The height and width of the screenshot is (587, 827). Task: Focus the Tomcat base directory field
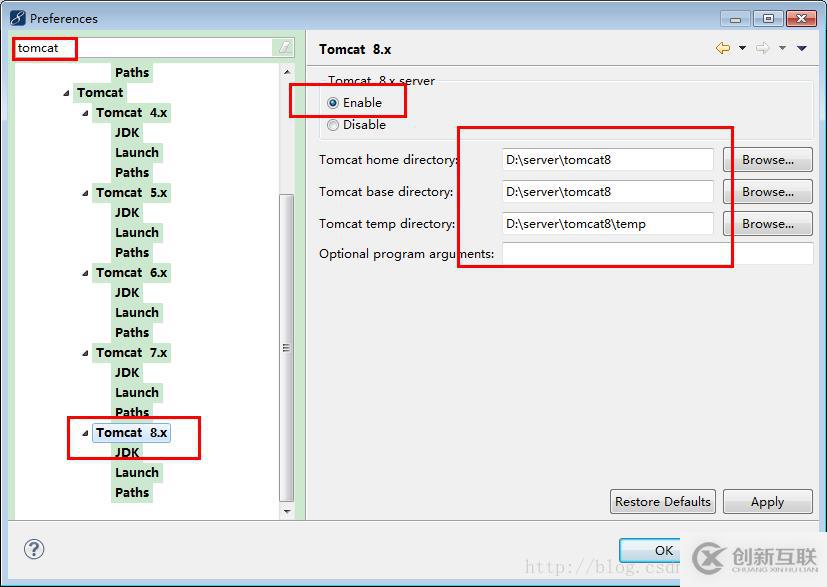(608, 192)
